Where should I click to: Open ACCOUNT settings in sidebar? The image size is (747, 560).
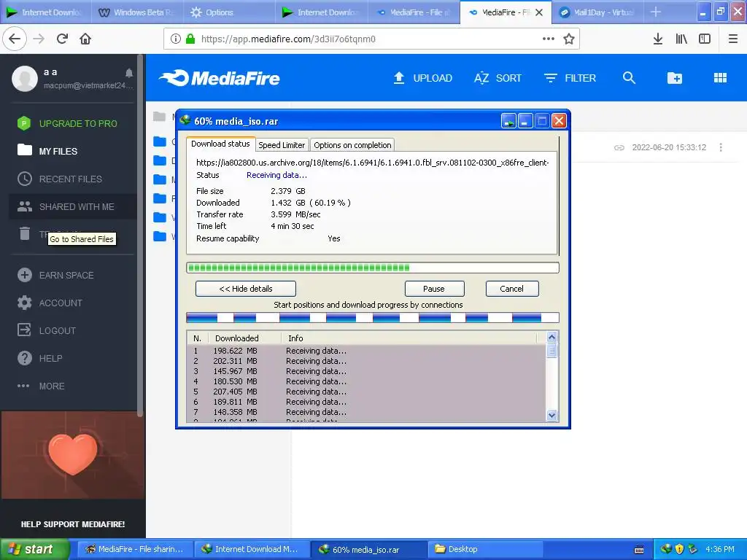tap(50, 303)
